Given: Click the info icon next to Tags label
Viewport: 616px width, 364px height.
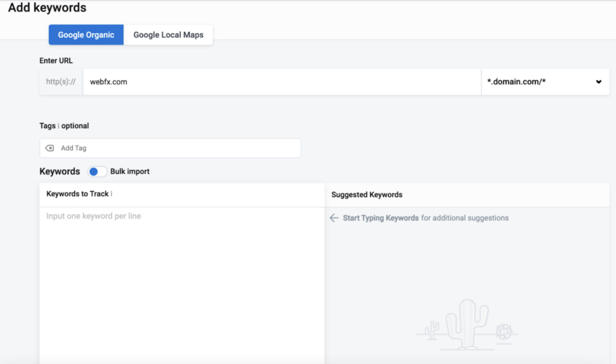Looking at the screenshot, I should click(58, 126).
